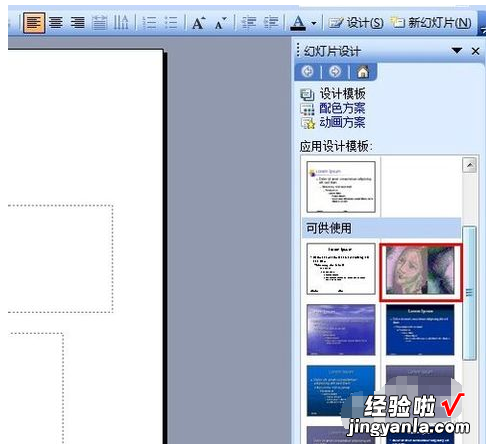Click the upper dotted placeholder on slide

click(60, 259)
